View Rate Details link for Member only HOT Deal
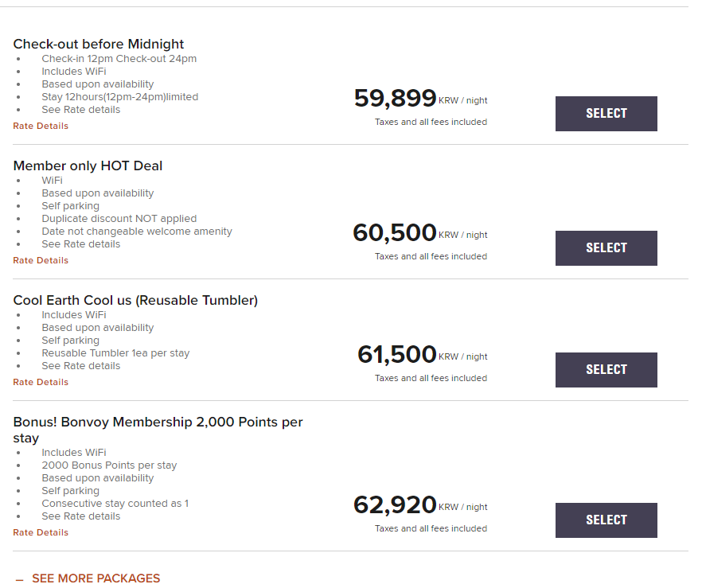 pos(41,260)
